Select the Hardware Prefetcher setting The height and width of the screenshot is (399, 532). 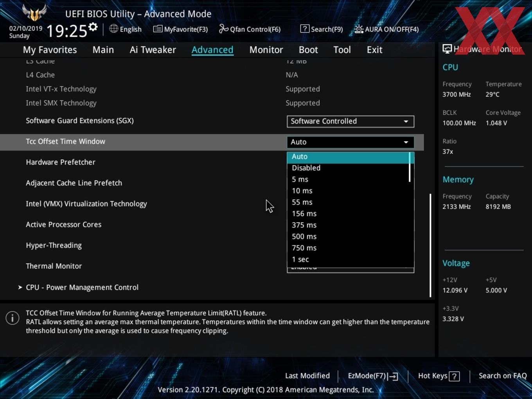point(61,162)
